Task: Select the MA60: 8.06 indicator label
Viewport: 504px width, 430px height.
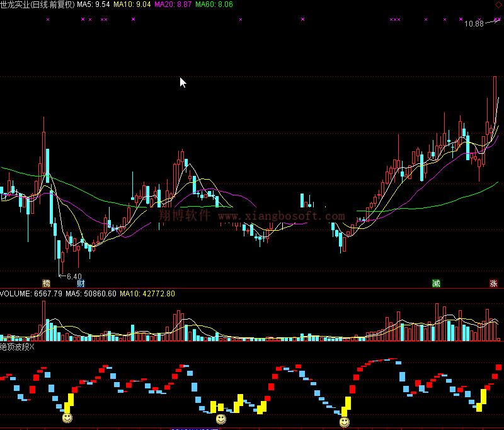Action: point(214,4)
